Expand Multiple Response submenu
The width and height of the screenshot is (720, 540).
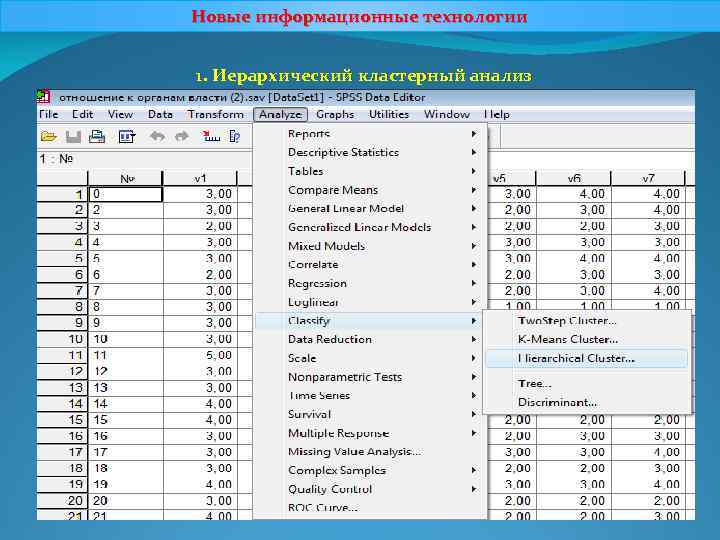[x=370, y=433]
